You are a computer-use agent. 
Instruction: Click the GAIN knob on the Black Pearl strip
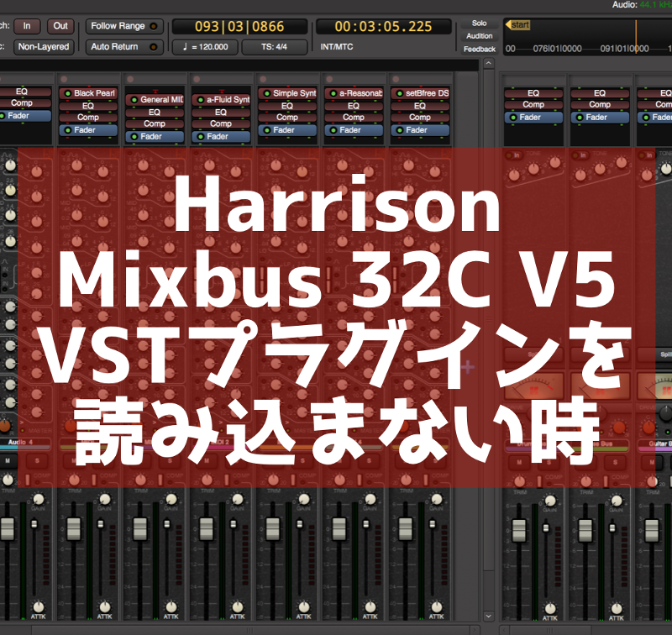[104, 500]
